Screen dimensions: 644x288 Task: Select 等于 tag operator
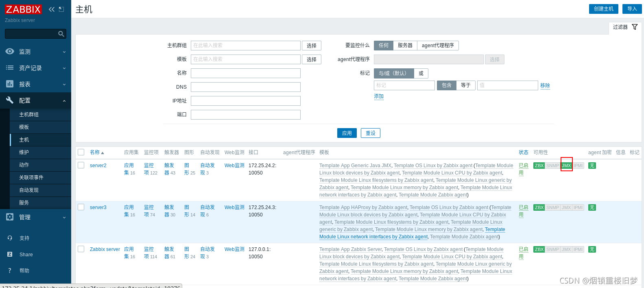466,85
